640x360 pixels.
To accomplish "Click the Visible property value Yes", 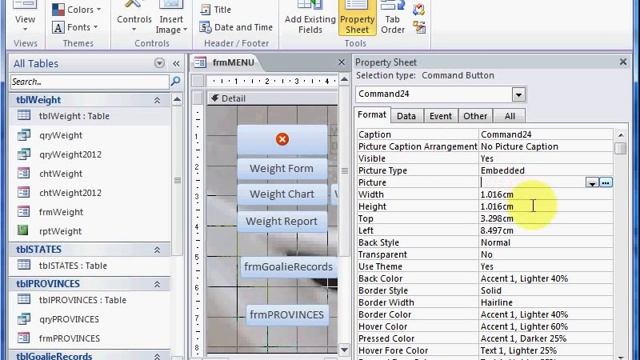I will tap(546, 158).
